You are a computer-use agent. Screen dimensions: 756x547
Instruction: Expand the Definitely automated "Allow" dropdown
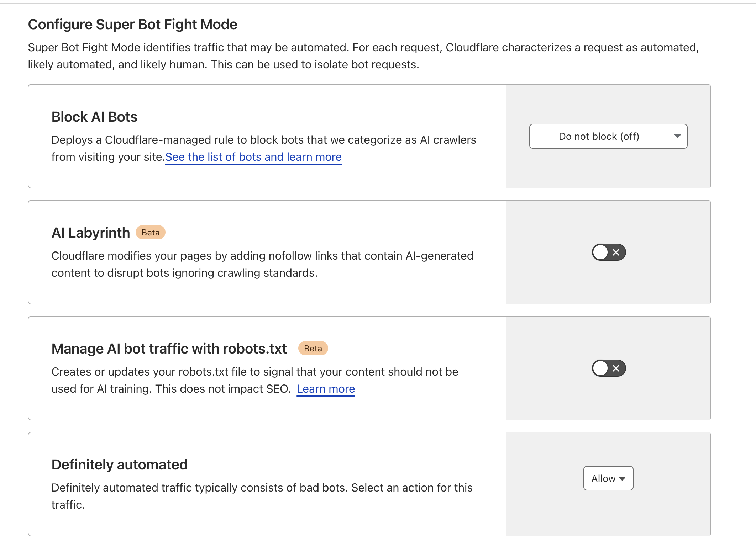point(608,478)
